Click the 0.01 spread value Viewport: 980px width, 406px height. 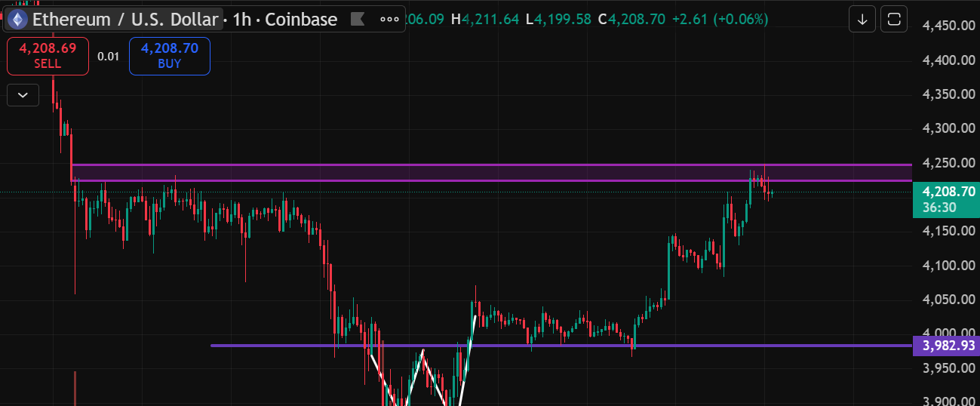[x=109, y=56]
